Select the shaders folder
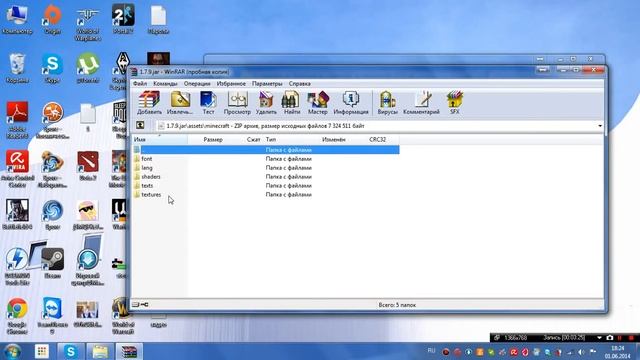Viewport: 640px width, 360px height. click(151, 177)
